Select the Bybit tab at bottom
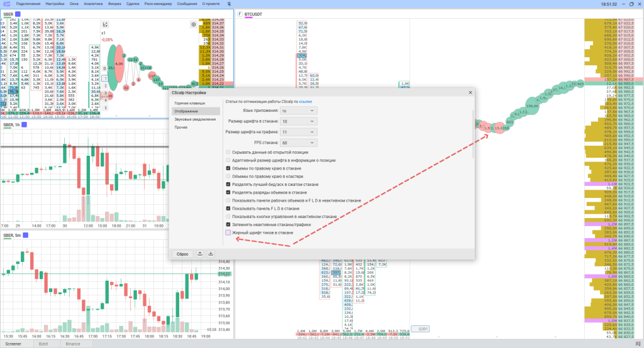The image size is (644, 348). coord(43,344)
